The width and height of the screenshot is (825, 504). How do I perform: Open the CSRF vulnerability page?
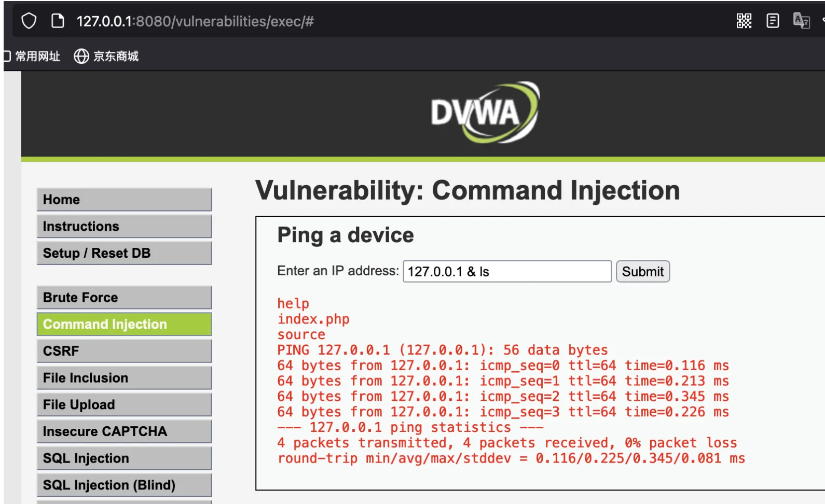[x=125, y=351]
